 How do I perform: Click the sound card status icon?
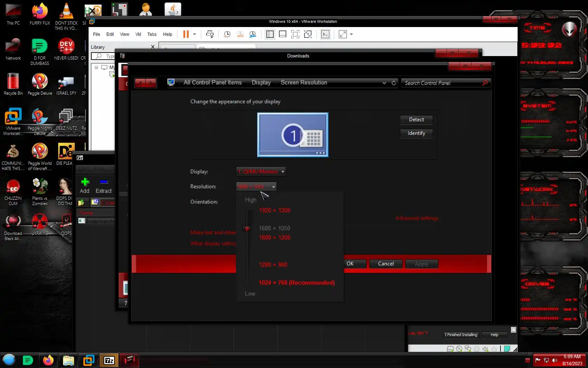(x=485, y=349)
